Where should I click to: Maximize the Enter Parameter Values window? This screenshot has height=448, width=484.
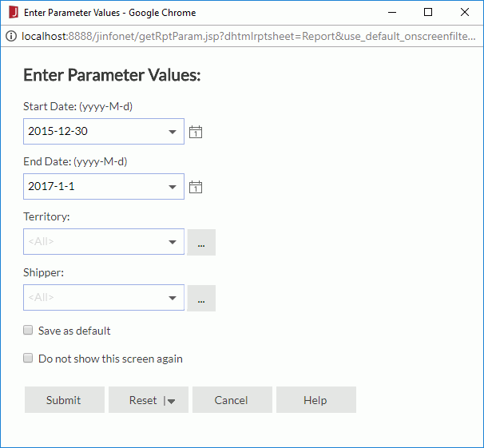coord(428,12)
